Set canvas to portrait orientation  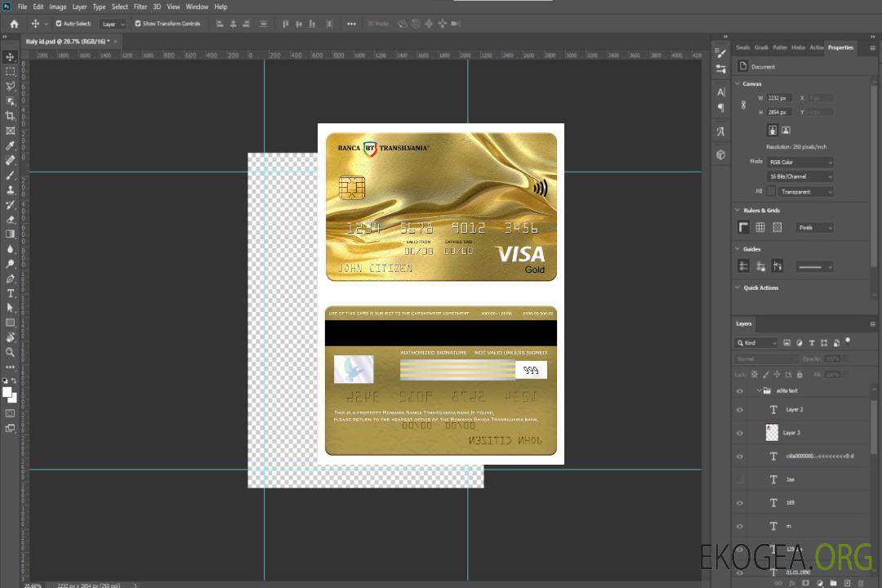point(773,131)
